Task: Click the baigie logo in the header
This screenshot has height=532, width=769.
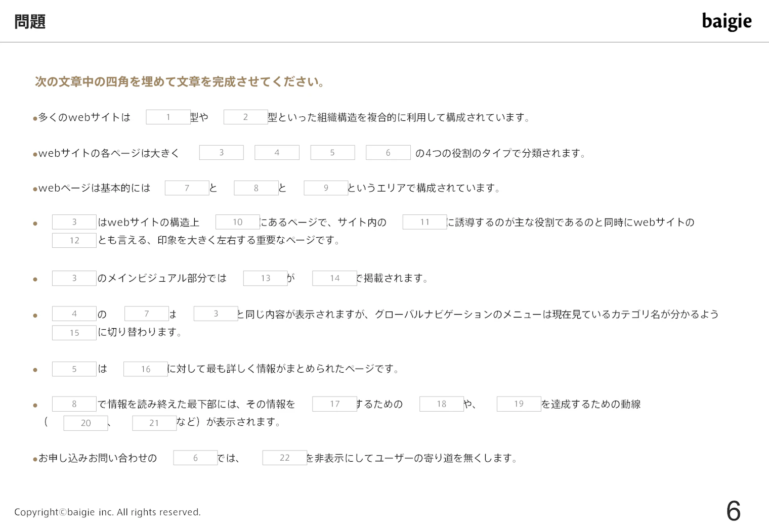Action: pos(727,22)
